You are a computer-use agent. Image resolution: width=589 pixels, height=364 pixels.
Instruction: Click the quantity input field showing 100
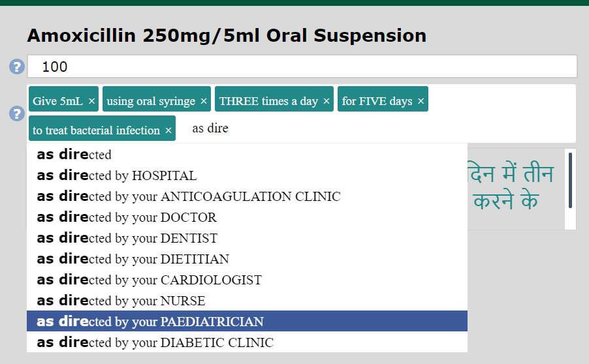(x=302, y=67)
